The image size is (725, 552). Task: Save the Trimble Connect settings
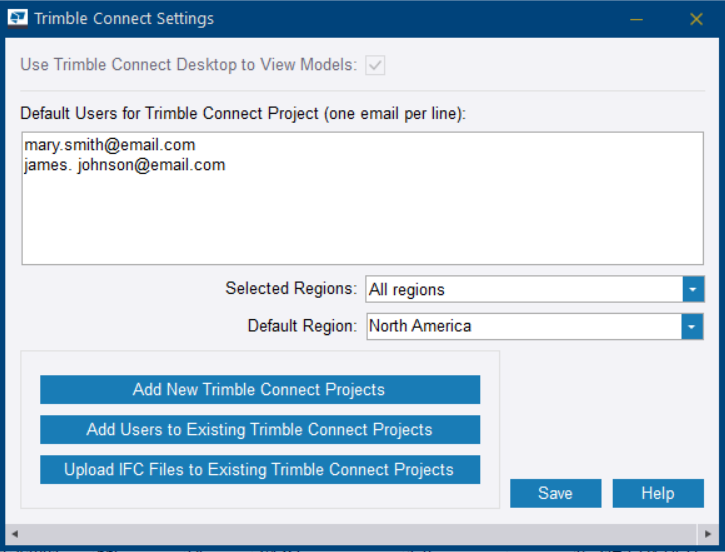(x=555, y=493)
